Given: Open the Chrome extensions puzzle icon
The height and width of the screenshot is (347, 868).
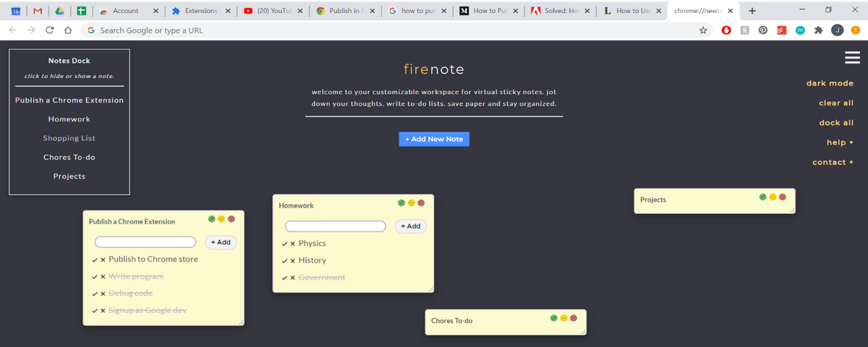Looking at the screenshot, I should [x=818, y=30].
